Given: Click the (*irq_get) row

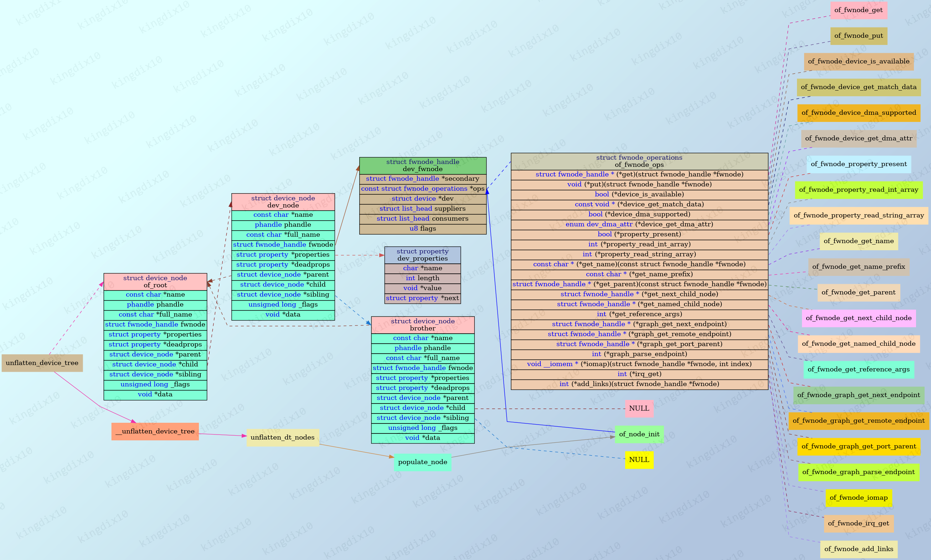Looking at the screenshot, I should coord(639,374).
